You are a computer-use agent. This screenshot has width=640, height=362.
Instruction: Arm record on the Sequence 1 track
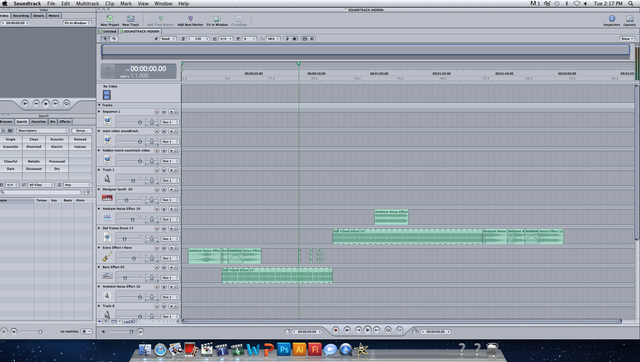pos(157,112)
